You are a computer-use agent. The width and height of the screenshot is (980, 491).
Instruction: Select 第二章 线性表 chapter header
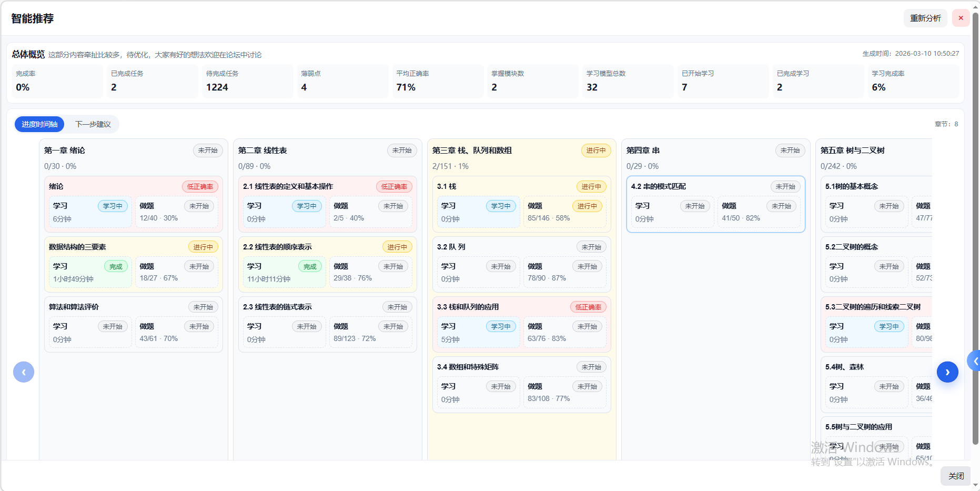[x=262, y=151]
